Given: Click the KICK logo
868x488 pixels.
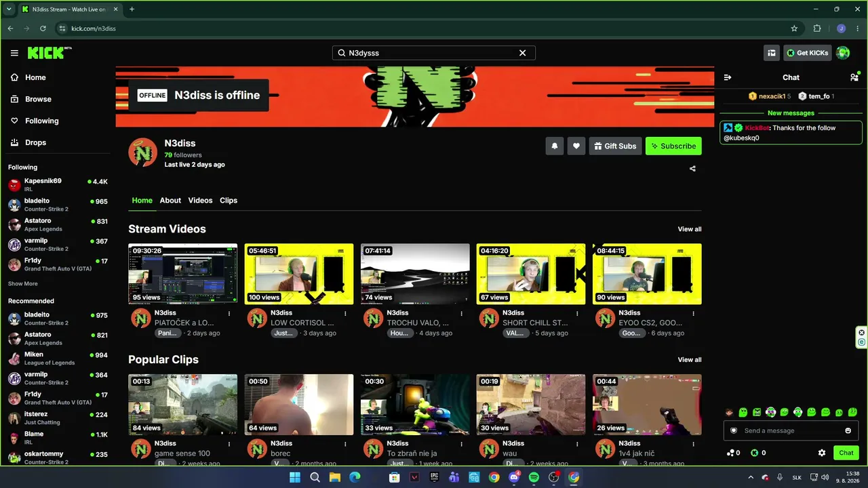Looking at the screenshot, I should pos(49,53).
